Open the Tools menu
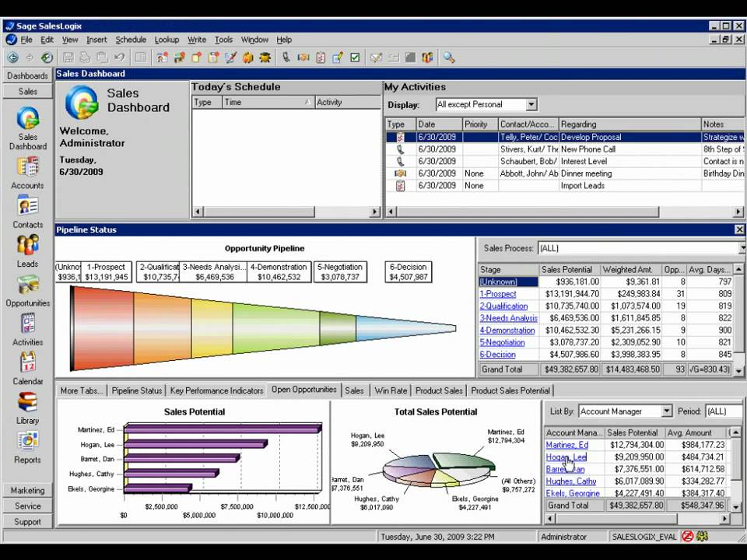 point(223,40)
